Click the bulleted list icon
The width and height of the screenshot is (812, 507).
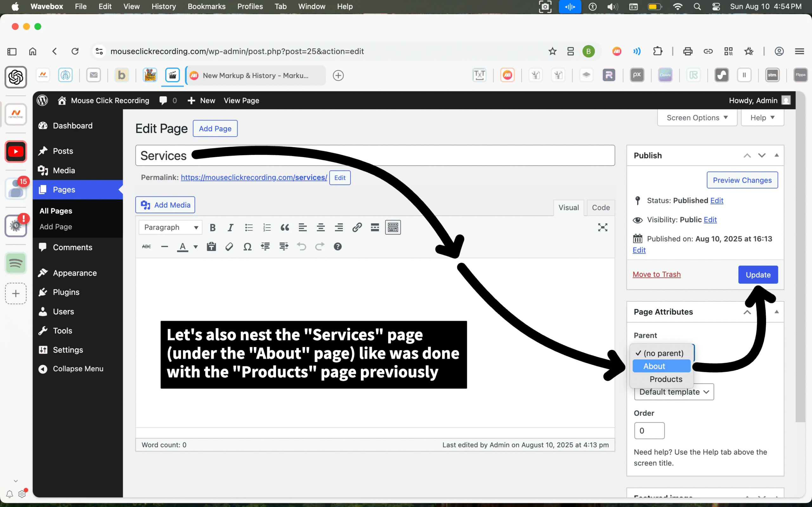(249, 228)
